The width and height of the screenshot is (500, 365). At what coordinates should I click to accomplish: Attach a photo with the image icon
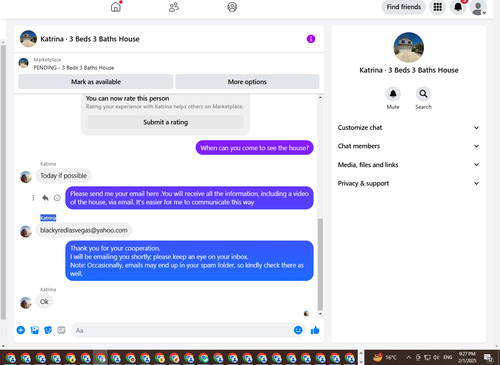point(35,330)
